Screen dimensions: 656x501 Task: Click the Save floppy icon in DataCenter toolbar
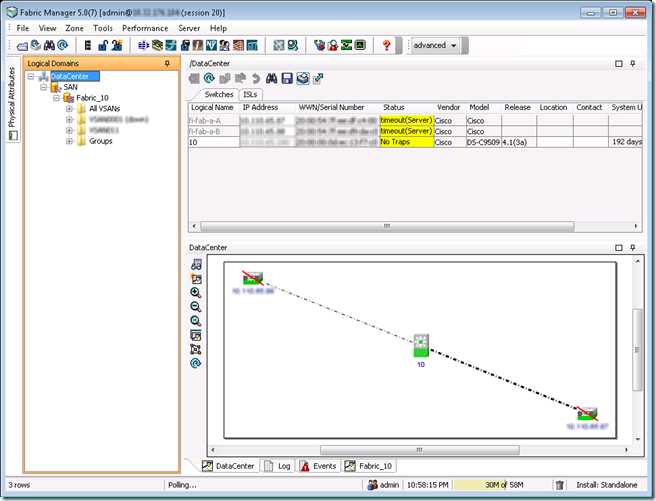287,78
